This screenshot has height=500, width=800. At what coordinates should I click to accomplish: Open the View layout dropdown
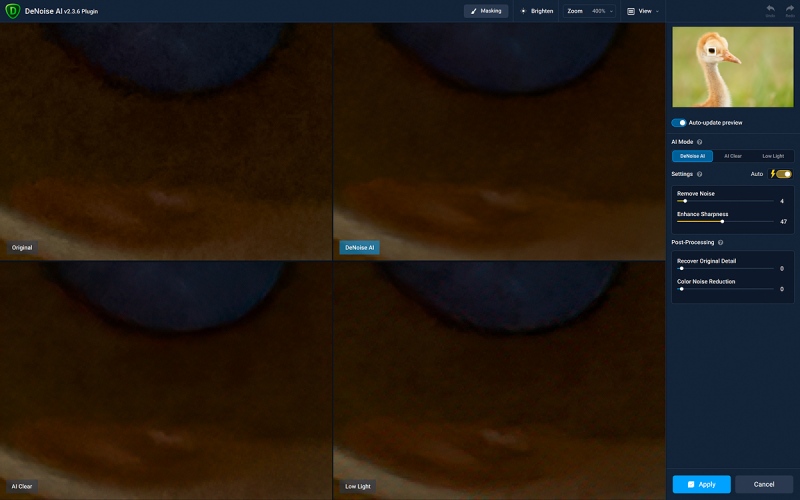(642, 11)
